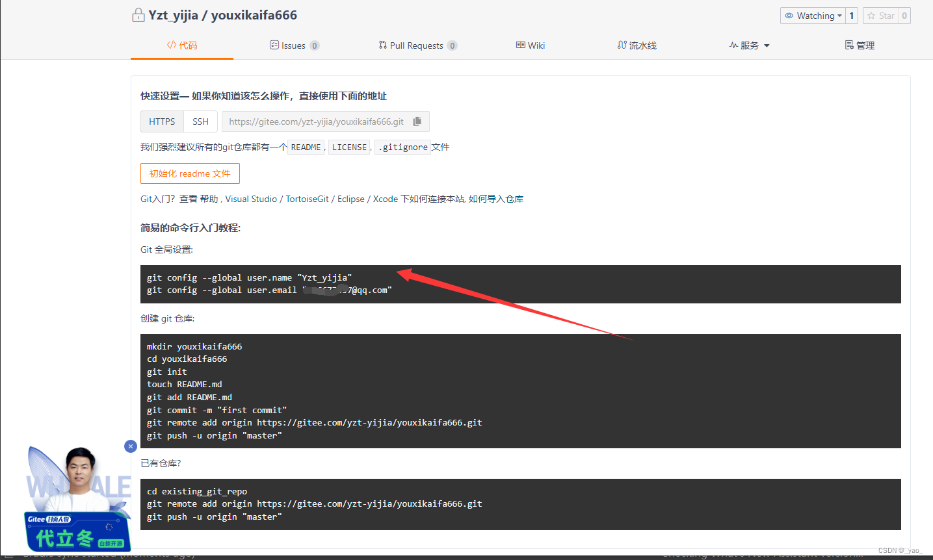Click the README template link
The height and width of the screenshot is (560, 933).
(x=306, y=147)
